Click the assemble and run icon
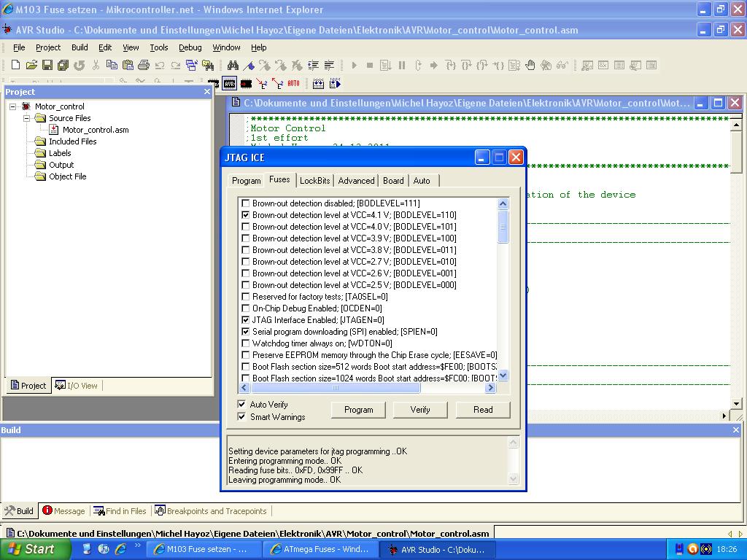The height and width of the screenshot is (560, 747). [x=335, y=84]
